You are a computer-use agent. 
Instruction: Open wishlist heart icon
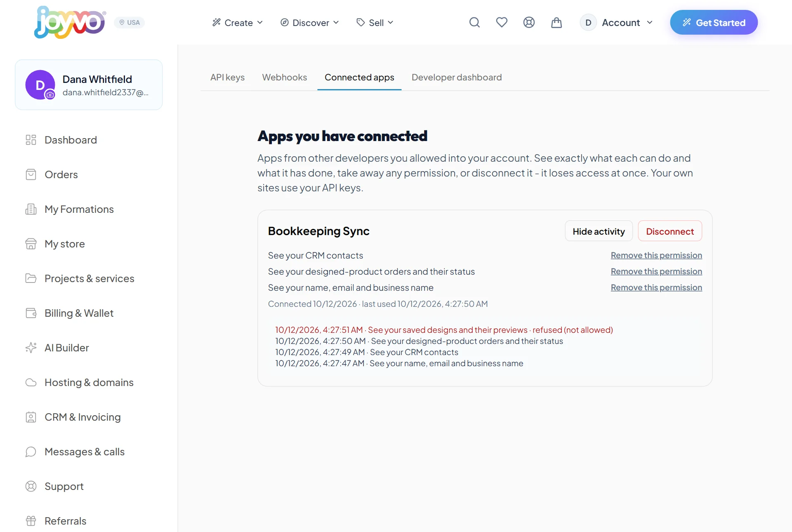point(502,22)
